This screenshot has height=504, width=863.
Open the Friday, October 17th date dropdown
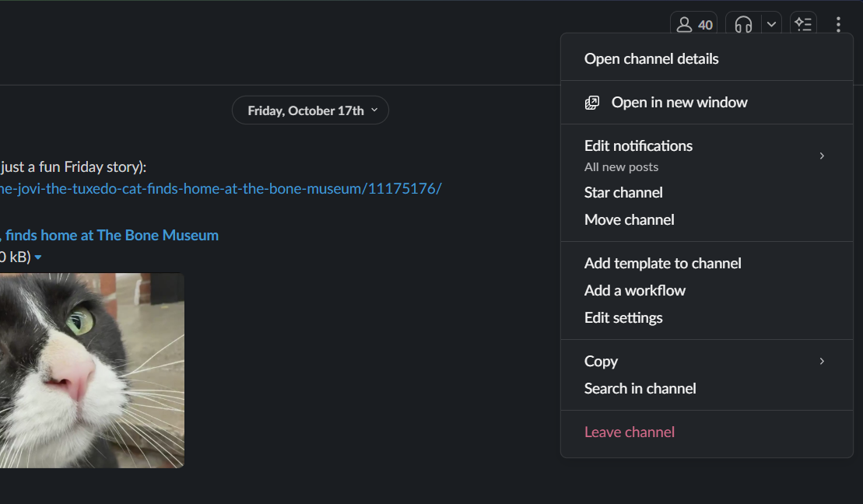tap(310, 110)
